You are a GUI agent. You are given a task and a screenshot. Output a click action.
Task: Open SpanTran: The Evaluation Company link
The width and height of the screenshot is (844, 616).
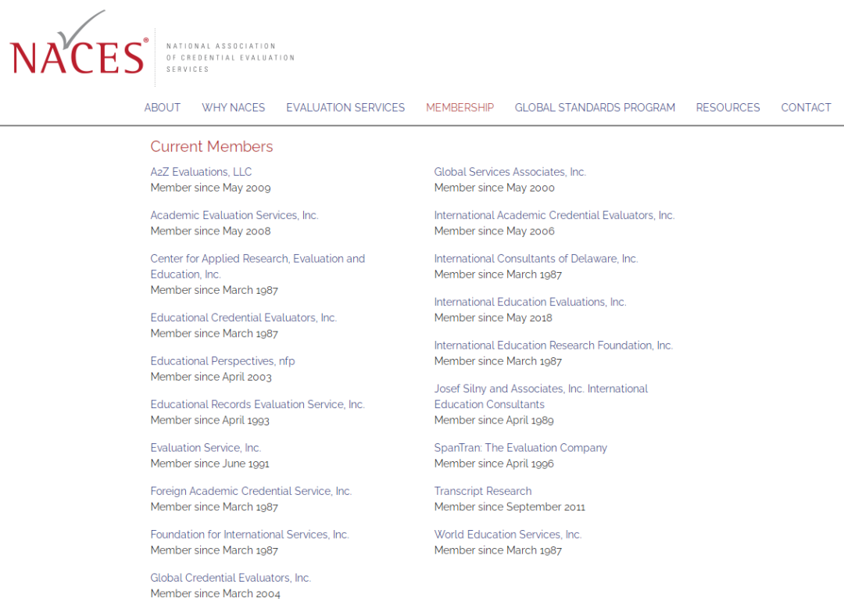point(520,448)
